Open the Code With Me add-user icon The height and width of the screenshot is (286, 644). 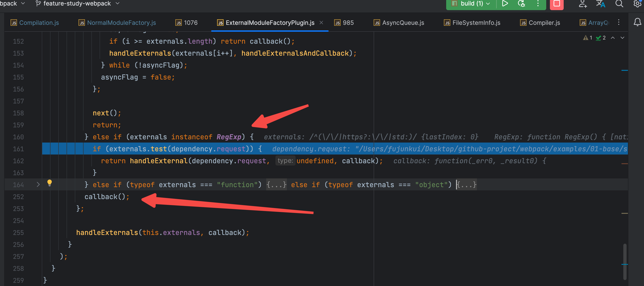click(x=582, y=3)
